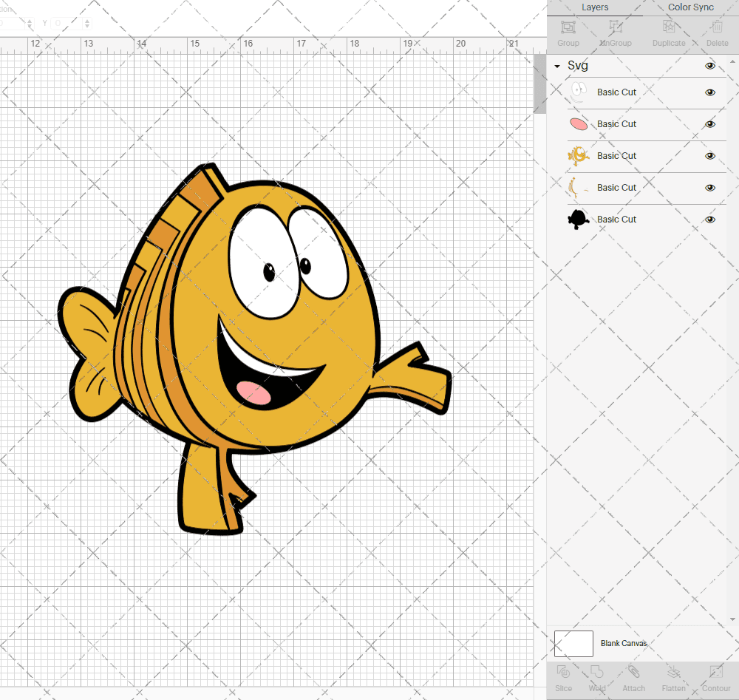739x700 pixels.
Task: Switch to the Color Sync tab
Action: coord(690,7)
